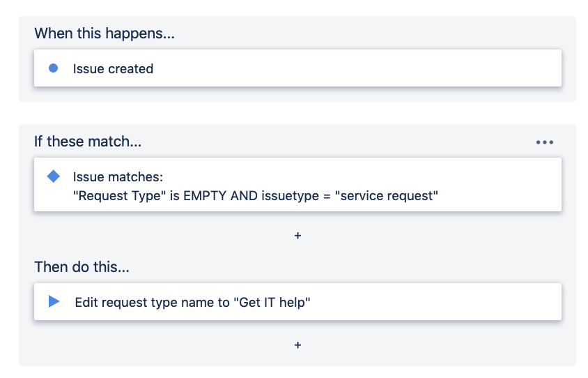Click "Edit" in the action card text

(86, 302)
